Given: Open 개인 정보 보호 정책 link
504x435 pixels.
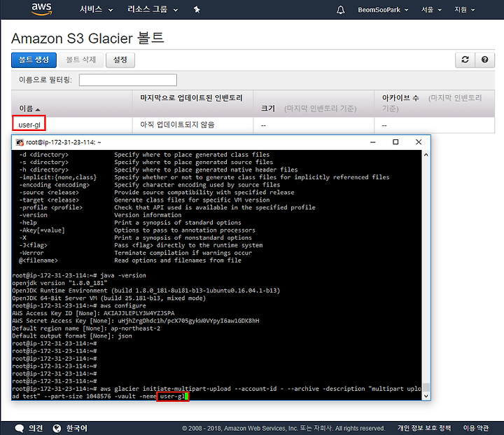Looking at the screenshot, I should point(424,428).
